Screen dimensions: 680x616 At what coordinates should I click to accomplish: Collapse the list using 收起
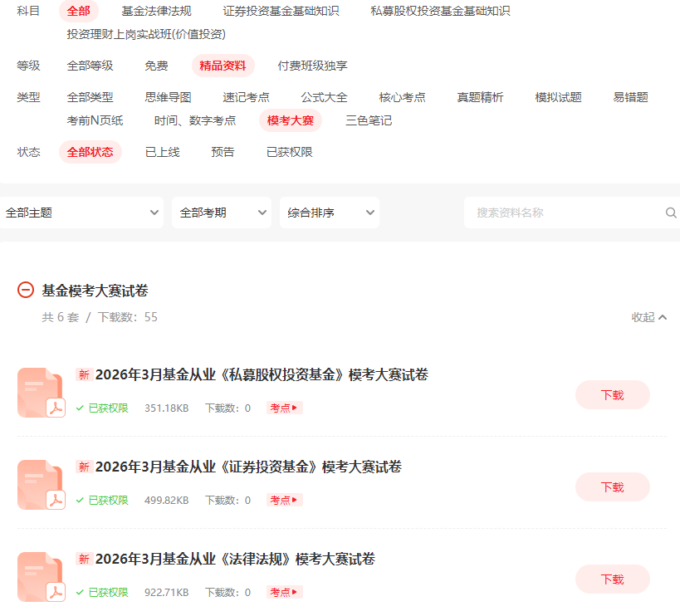click(x=648, y=317)
